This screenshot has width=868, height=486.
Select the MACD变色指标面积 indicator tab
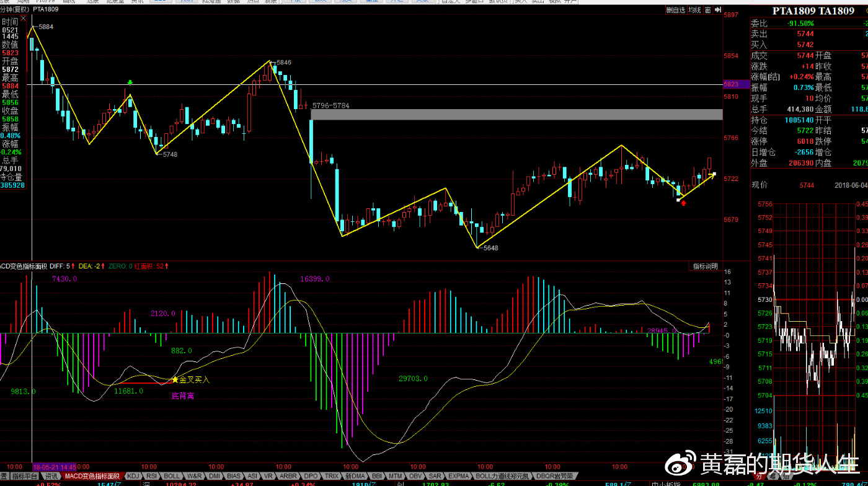pos(91,476)
